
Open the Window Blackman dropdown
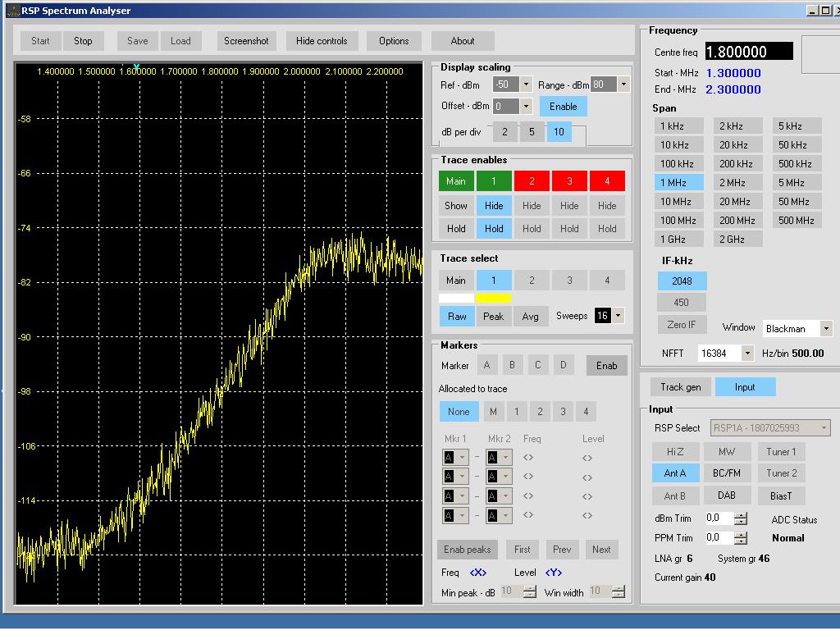[826, 328]
